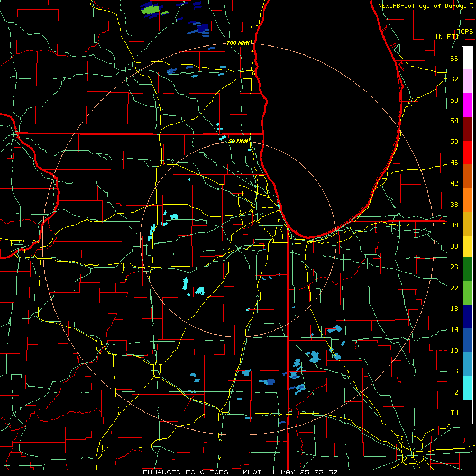Image resolution: width=476 pixels, height=476 pixels.
Task: Click the 26 value on the legend scale
Action: (x=454, y=267)
